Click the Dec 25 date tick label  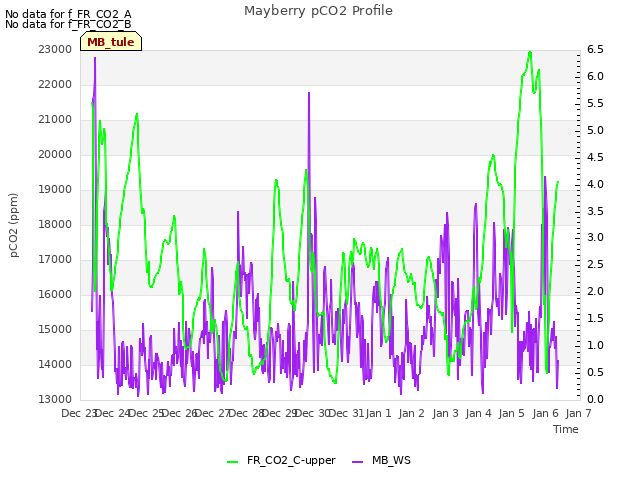pos(147,413)
